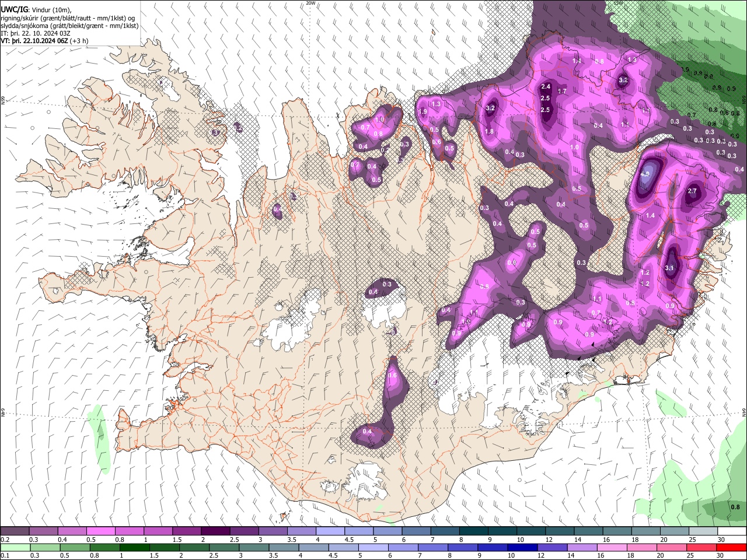Click the 1.9 value on the north coast
This screenshot has width=747, height=560.
[423, 111]
